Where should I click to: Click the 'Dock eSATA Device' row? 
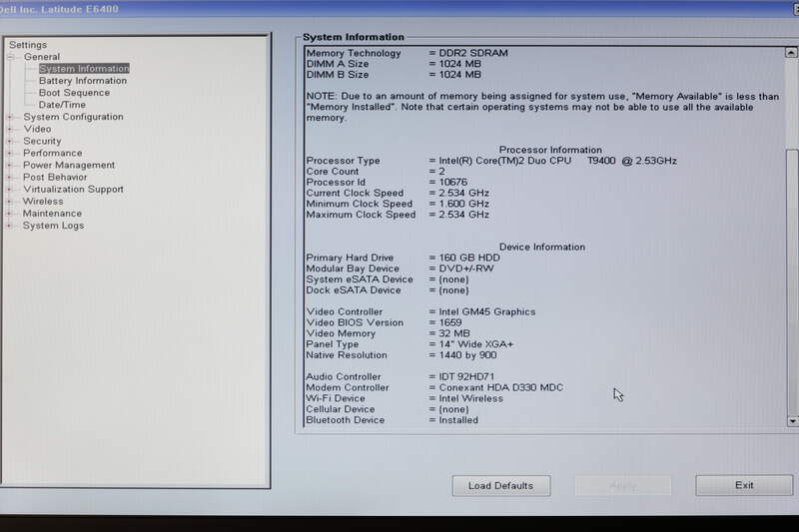[388, 290]
